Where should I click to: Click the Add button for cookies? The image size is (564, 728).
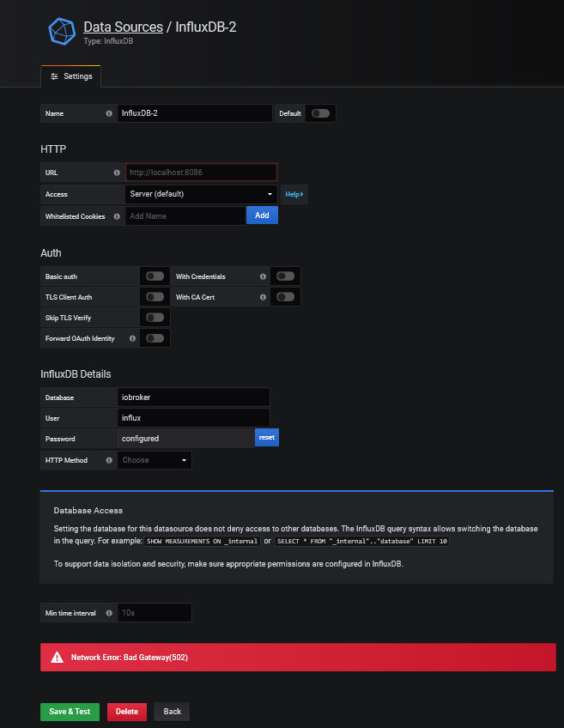click(x=263, y=215)
